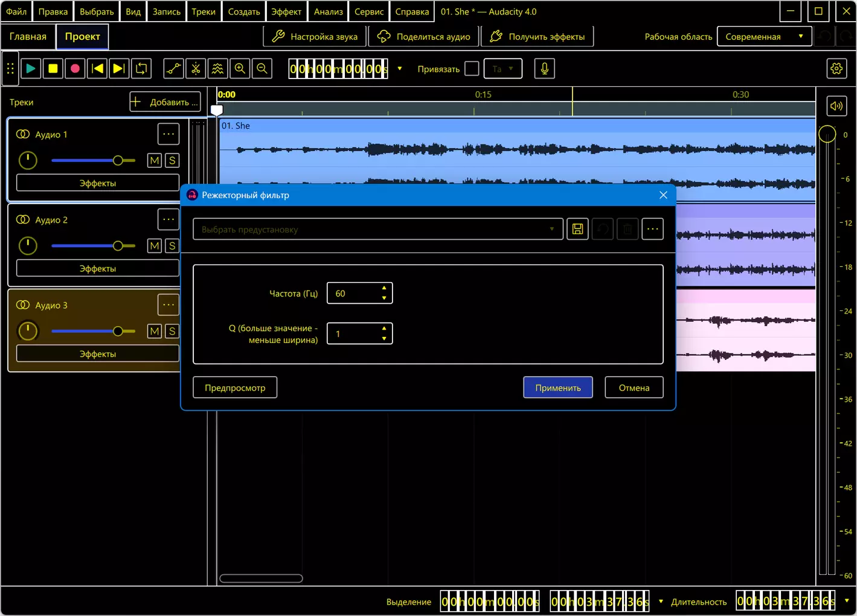
Task: Click the zoom in magnifier icon
Action: click(x=240, y=69)
